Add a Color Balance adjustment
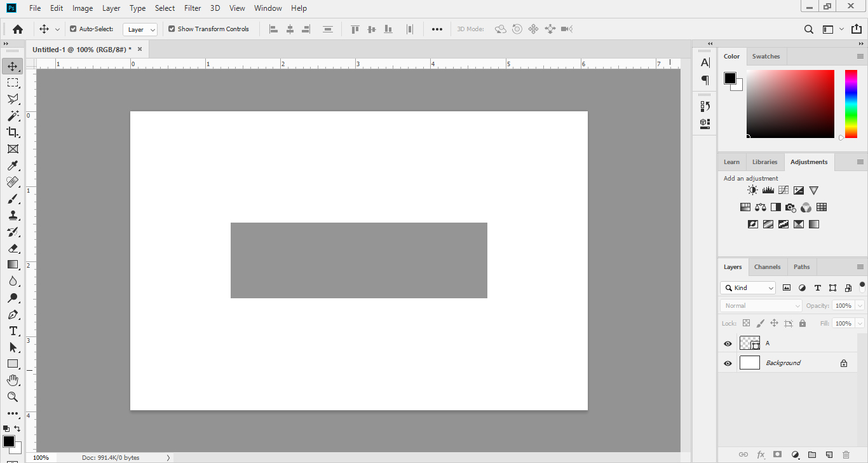 click(761, 207)
